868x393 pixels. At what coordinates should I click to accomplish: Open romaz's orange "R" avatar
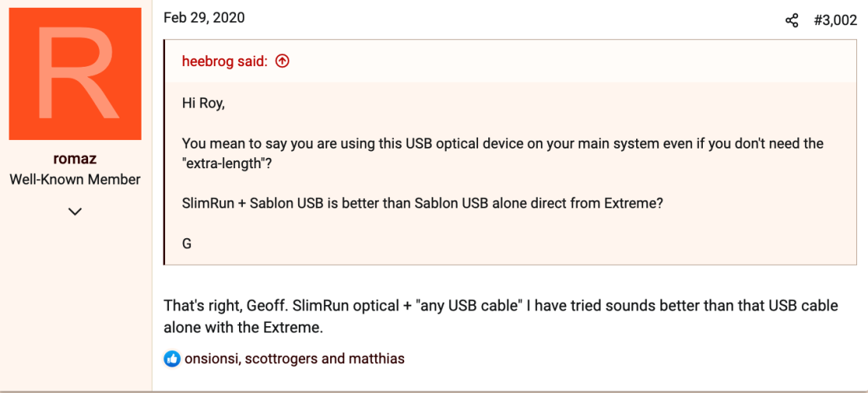[75, 74]
